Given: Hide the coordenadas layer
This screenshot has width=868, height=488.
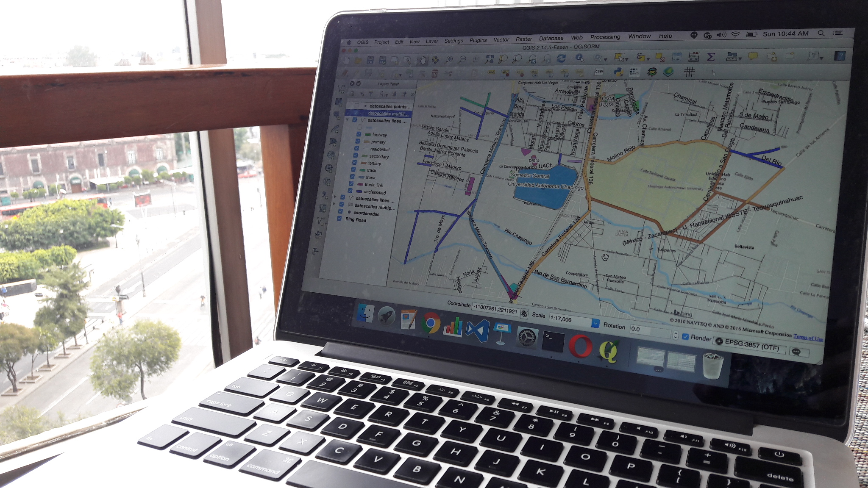Looking at the screenshot, I should (x=340, y=211).
